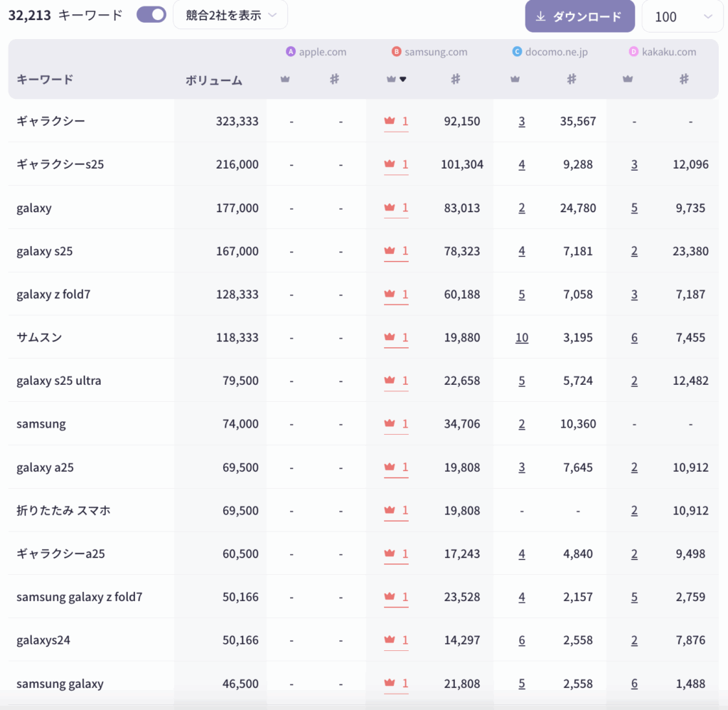Click hash icon under docomo.ne.jp column
The image size is (728, 710).
571,80
